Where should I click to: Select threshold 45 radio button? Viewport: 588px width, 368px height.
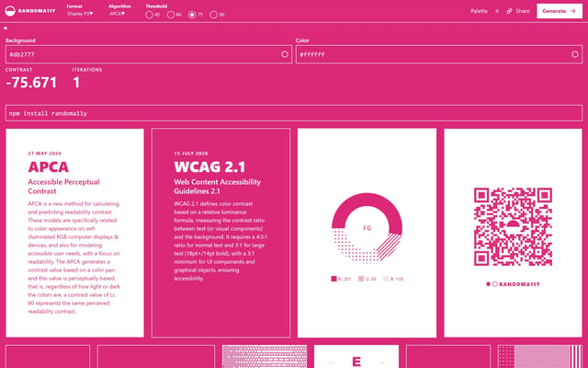pyautogui.click(x=149, y=15)
